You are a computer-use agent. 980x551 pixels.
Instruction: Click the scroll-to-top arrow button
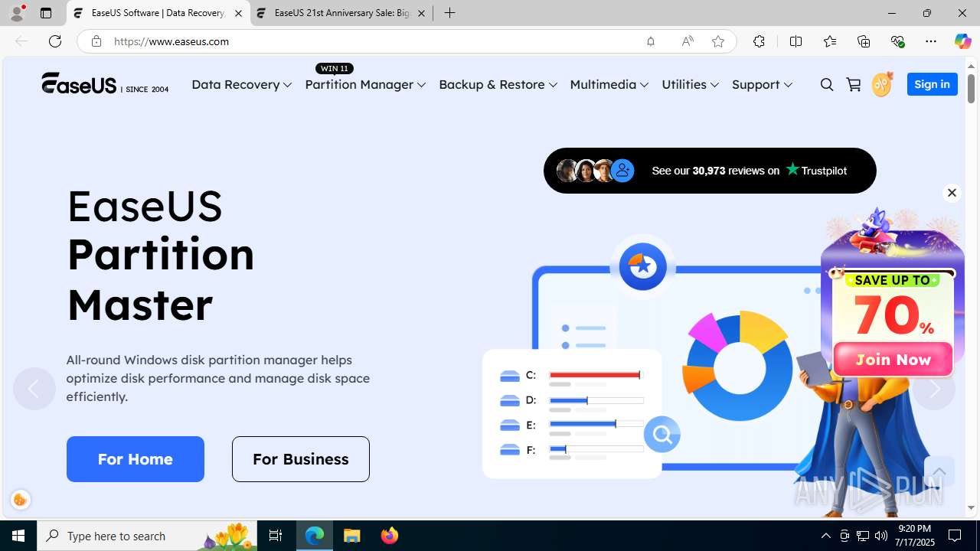[x=939, y=471]
